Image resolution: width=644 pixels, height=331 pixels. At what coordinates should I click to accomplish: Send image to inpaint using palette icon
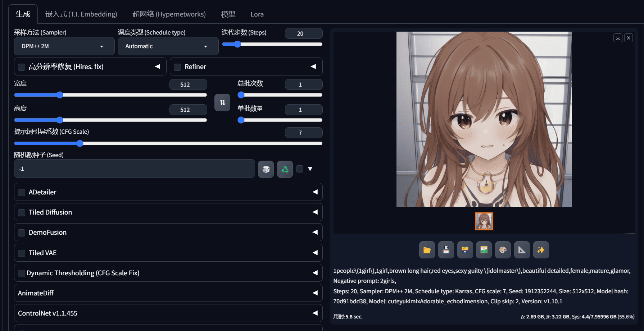click(x=503, y=250)
